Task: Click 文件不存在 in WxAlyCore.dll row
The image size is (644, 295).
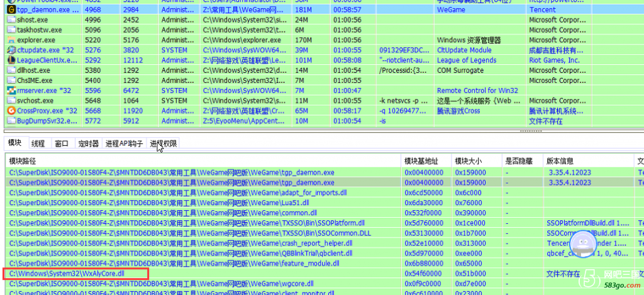Action: click(x=563, y=274)
